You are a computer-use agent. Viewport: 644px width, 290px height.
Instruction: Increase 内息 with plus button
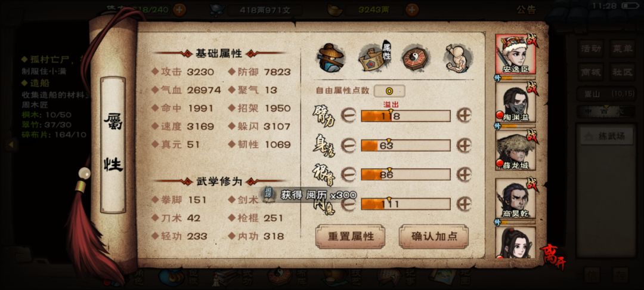coord(464,203)
